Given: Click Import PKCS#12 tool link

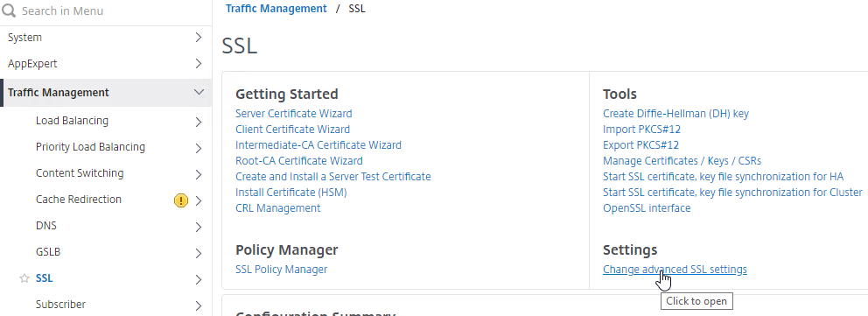Looking at the screenshot, I should tap(641, 130).
